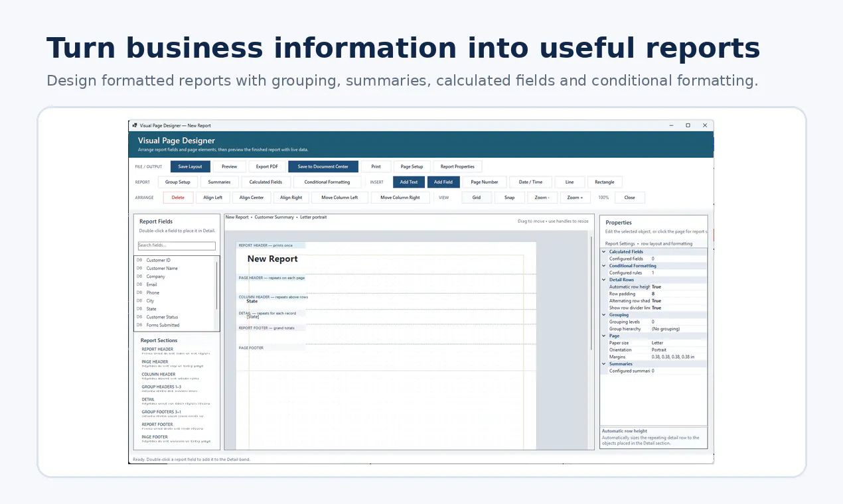Select Phone in Report Fields list
The width and height of the screenshot is (843, 504).
coord(153,292)
